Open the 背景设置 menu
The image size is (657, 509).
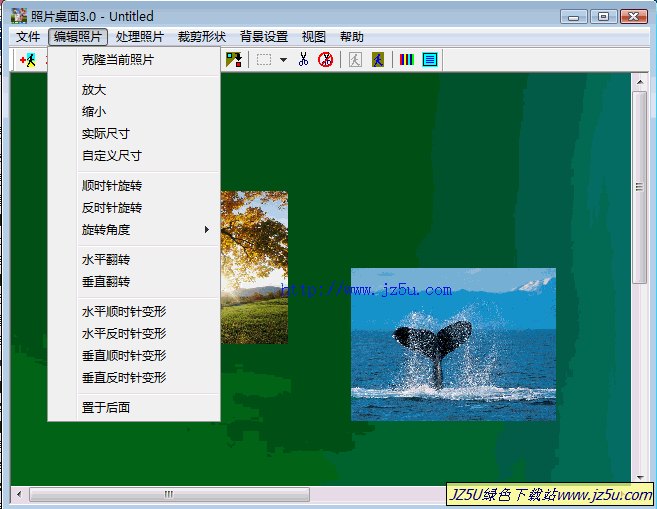click(264, 37)
